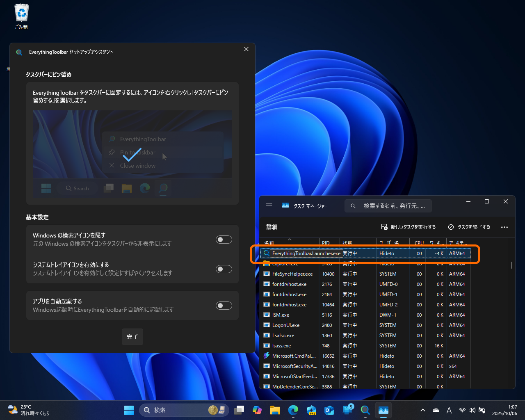This screenshot has height=420, width=525.
Task: Expand hidden system tray icons chevron
Action: (x=422, y=410)
